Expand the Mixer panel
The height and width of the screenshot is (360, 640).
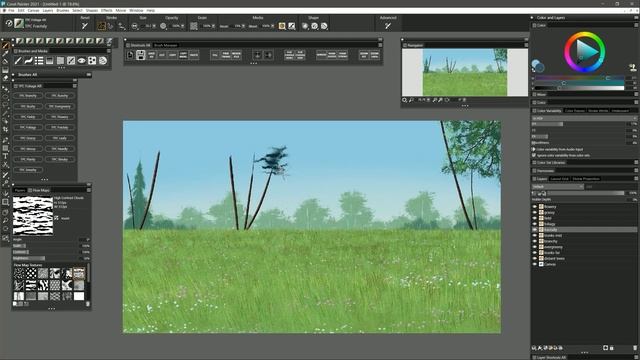click(x=541, y=95)
